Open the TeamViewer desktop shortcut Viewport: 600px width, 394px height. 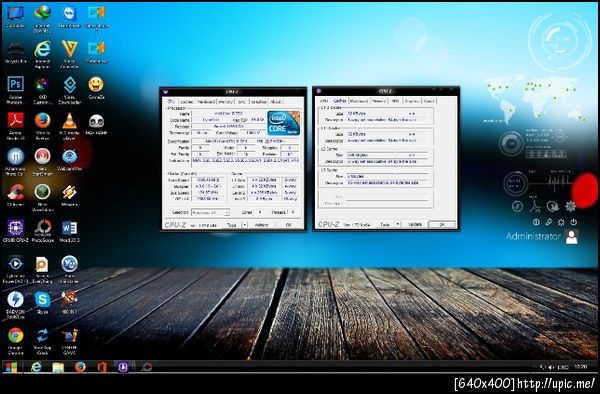click(69, 17)
